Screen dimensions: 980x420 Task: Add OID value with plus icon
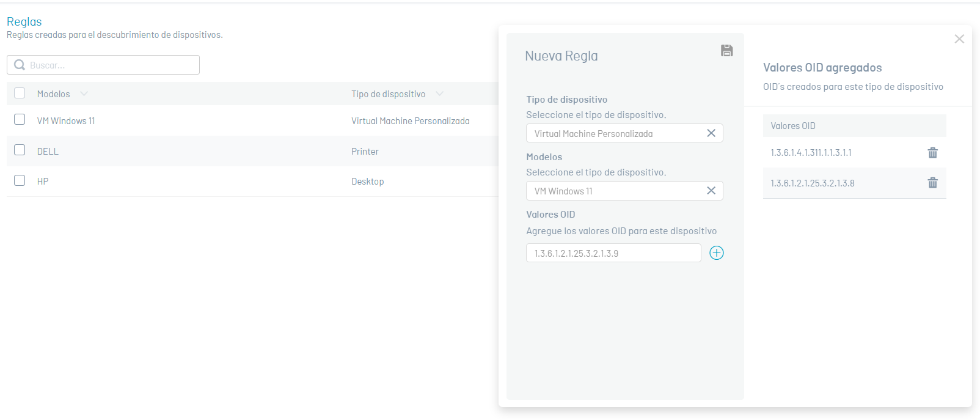click(x=716, y=253)
